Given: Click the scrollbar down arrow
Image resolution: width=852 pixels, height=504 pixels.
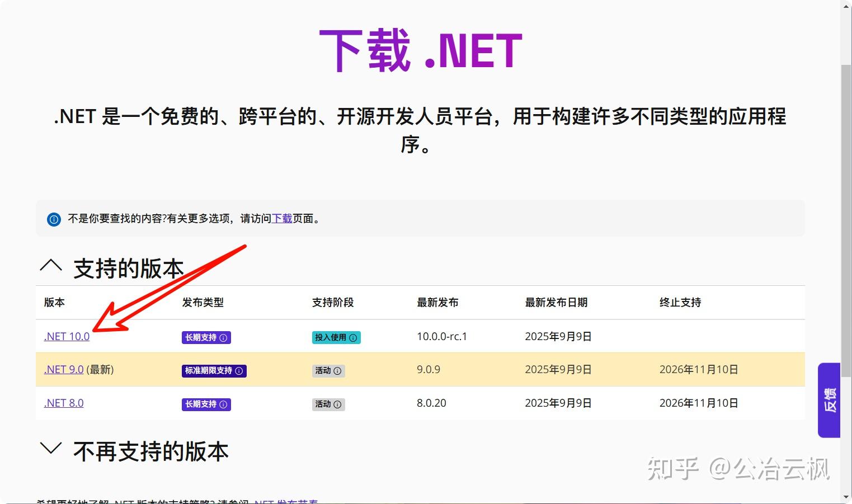Looking at the screenshot, I should coord(846,498).
